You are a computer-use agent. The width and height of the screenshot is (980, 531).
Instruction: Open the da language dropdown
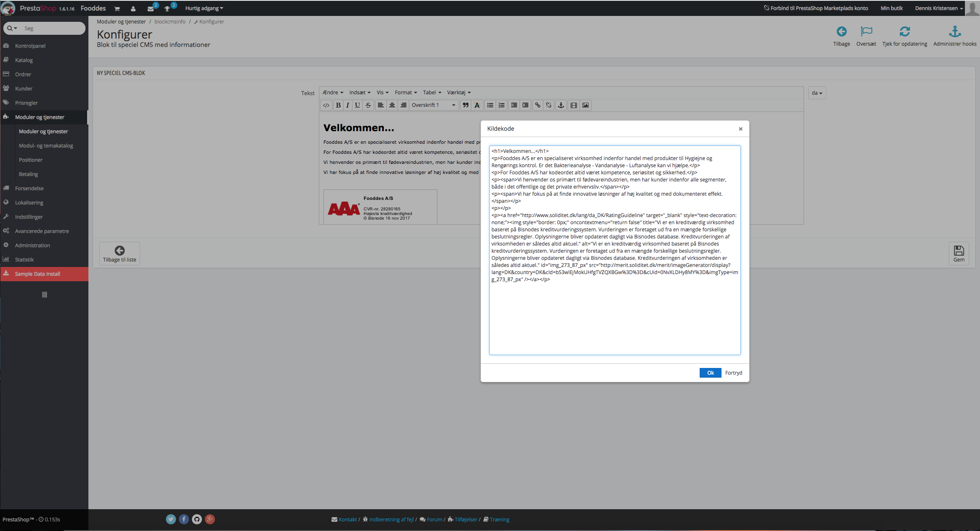pyautogui.click(x=817, y=93)
